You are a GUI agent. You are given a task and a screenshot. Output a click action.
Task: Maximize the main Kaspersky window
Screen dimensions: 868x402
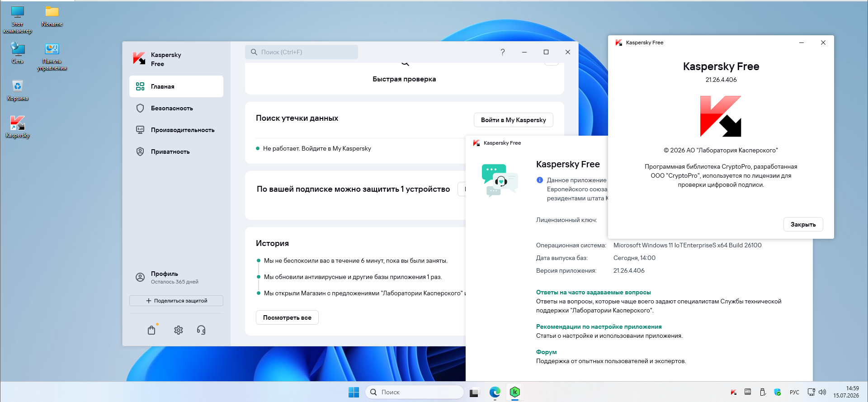[x=546, y=52]
